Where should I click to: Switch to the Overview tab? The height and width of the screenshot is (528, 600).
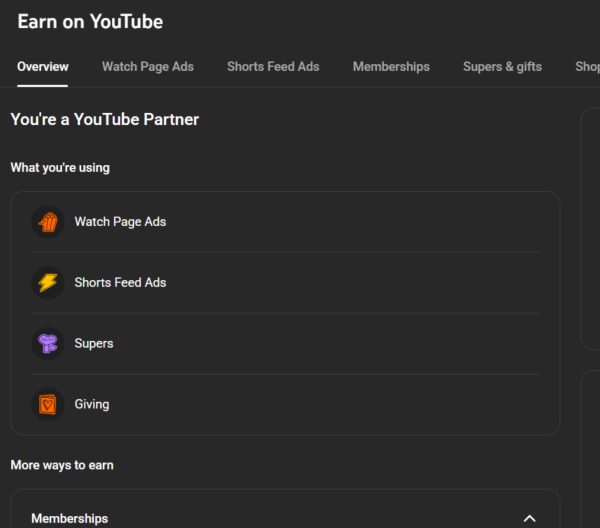click(x=42, y=67)
